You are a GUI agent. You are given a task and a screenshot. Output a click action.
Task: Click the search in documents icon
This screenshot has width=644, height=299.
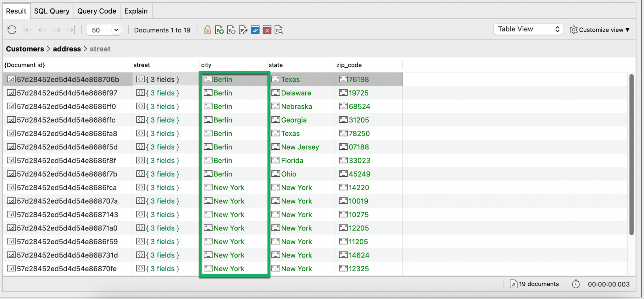pos(279,30)
